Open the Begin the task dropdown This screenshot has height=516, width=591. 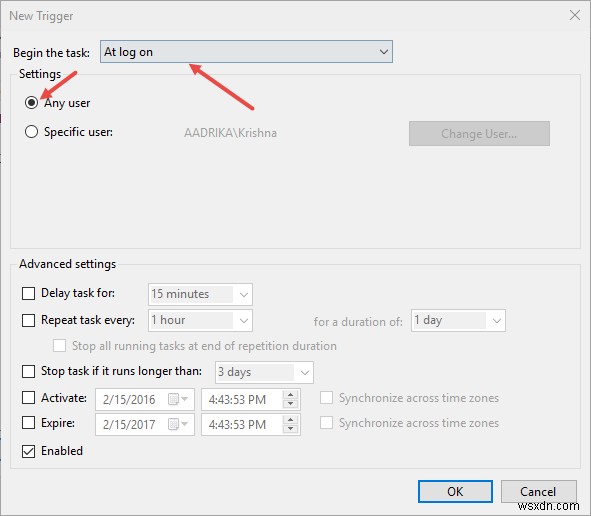pos(246,52)
